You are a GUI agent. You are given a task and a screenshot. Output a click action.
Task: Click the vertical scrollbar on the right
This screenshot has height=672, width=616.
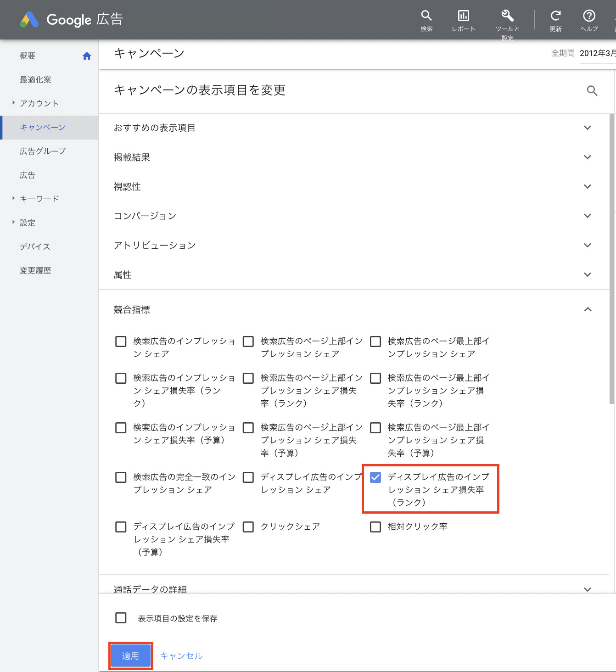click(611, 257)
